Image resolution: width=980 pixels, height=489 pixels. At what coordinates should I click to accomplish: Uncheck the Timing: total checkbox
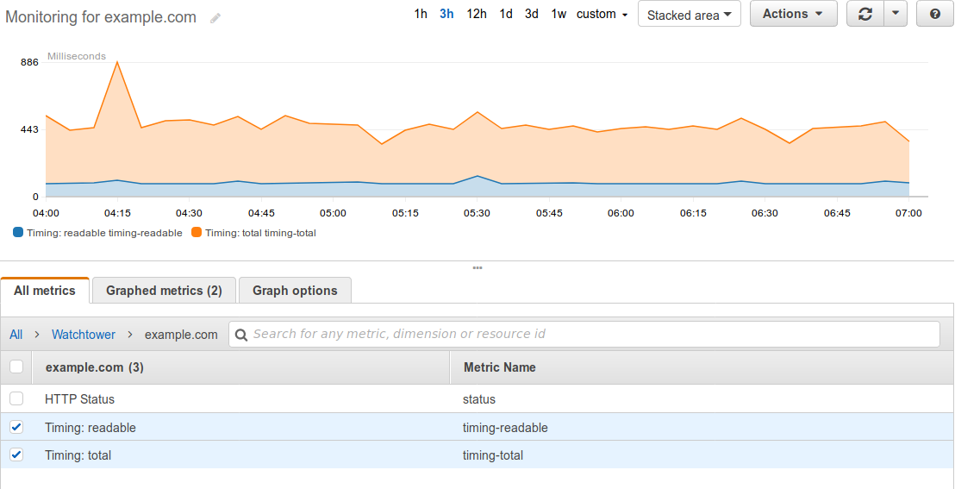17,455
